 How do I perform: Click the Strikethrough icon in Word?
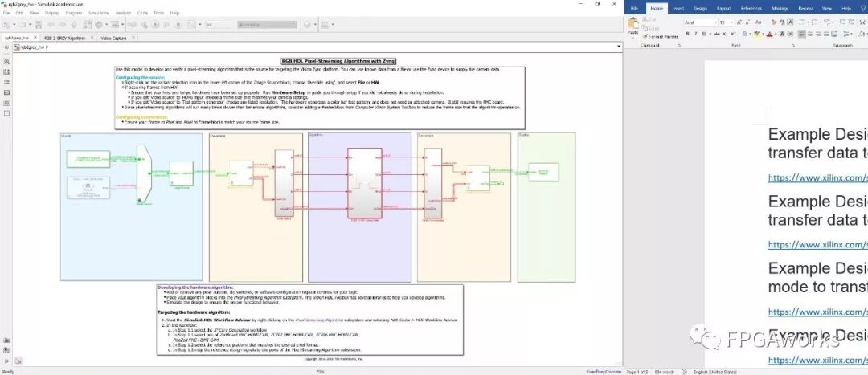point(714,34)
